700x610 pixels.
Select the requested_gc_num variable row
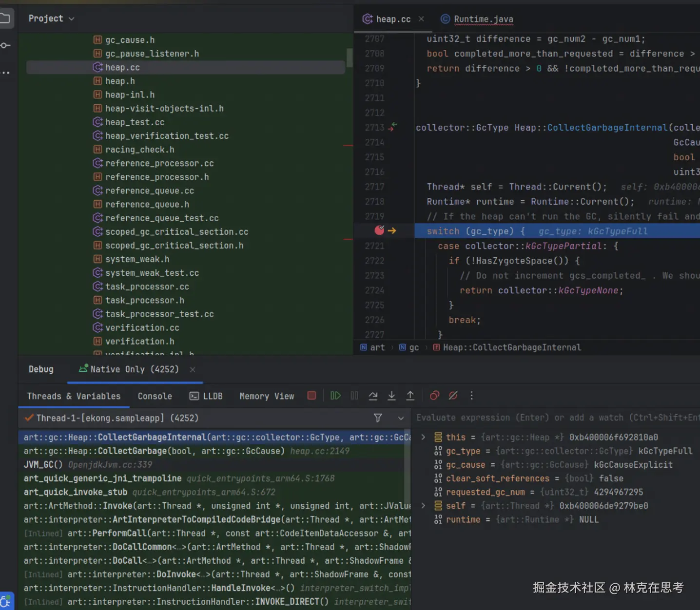point(556,492)
